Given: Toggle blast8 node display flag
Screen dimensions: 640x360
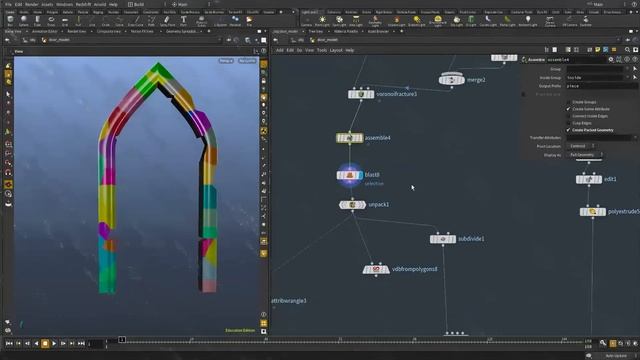Looking at the screenshot, I should 360,175.
